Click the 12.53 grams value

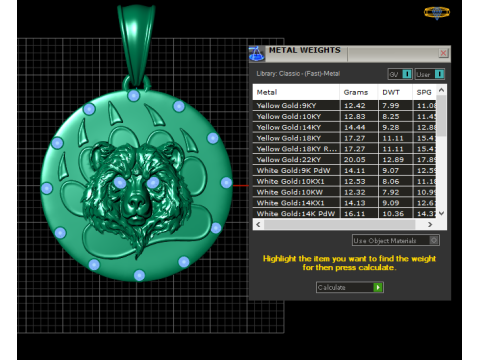coord(355,181)
